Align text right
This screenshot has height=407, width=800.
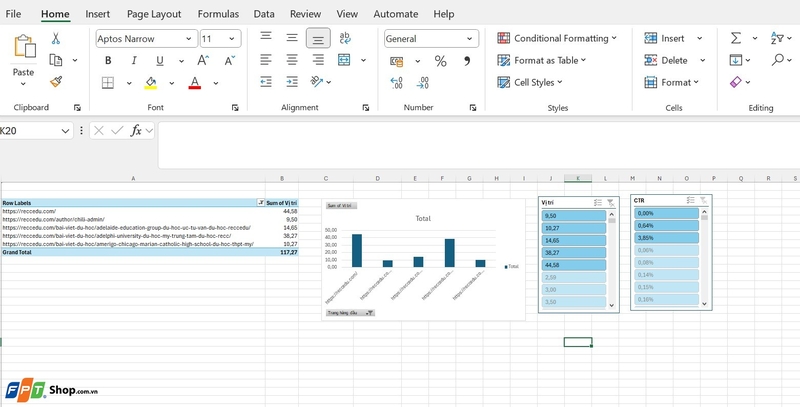click(318, 60)
